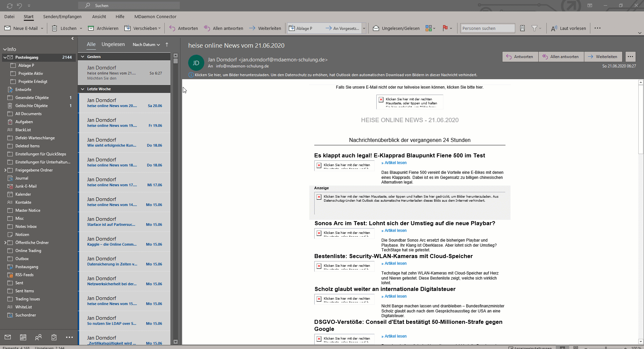Reverse the sort order arrow in the message list

[x=167, y=45]
